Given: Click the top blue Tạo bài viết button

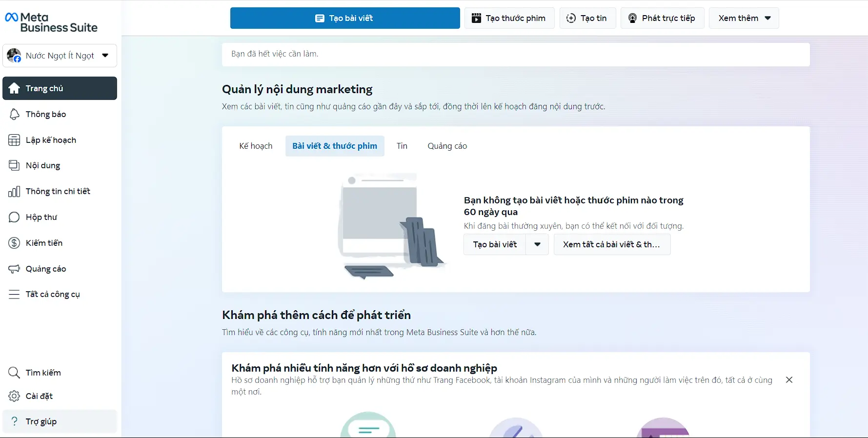Looking at the screenshot, I should pos(345,18).
